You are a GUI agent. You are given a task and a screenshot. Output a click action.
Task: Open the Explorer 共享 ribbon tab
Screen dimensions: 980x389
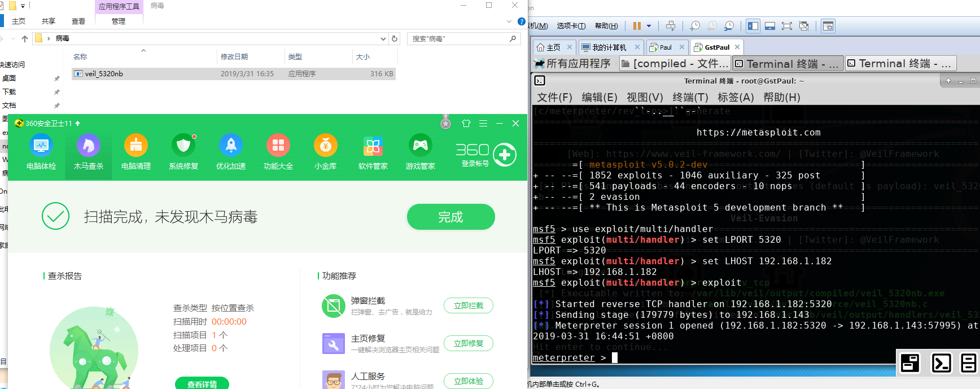pos(49,21)
